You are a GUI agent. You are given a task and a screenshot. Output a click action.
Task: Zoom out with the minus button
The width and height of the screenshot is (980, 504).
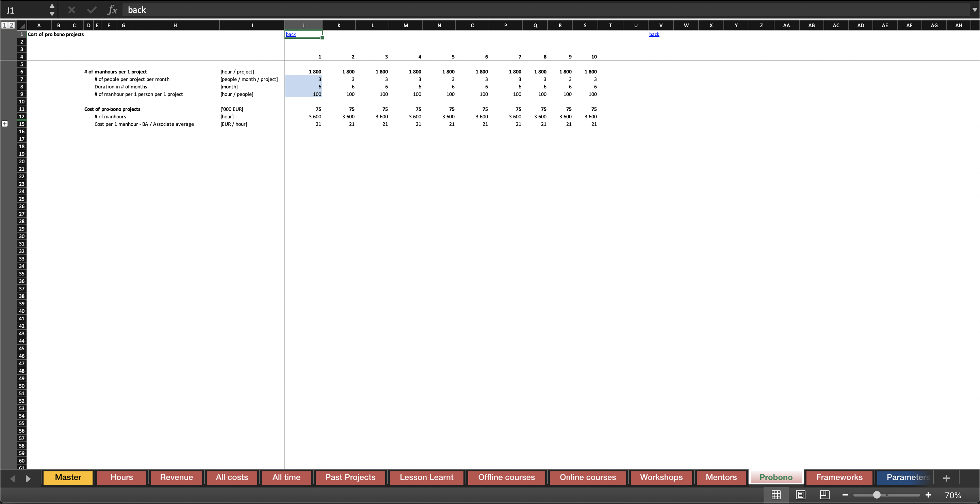pyautogui.click(x=845, y=495)
